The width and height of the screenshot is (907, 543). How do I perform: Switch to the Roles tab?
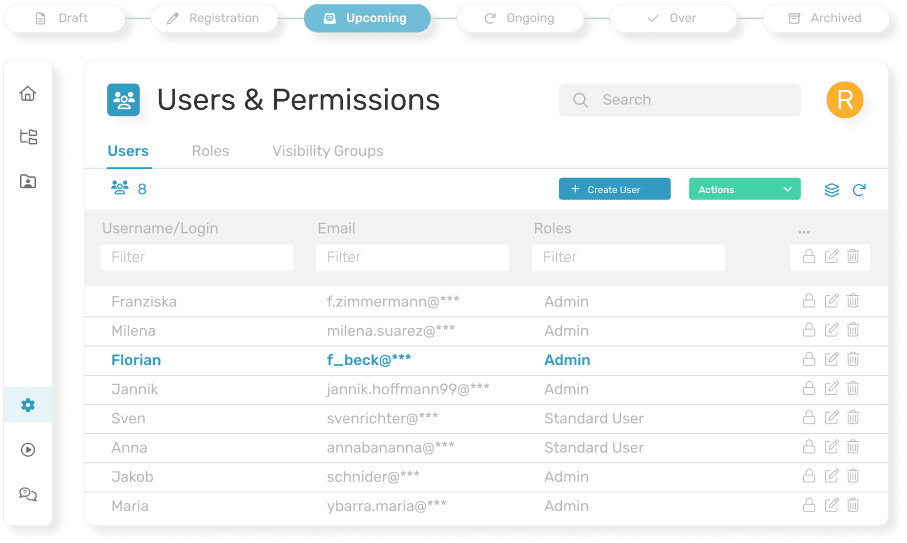(x=210, y=151)
